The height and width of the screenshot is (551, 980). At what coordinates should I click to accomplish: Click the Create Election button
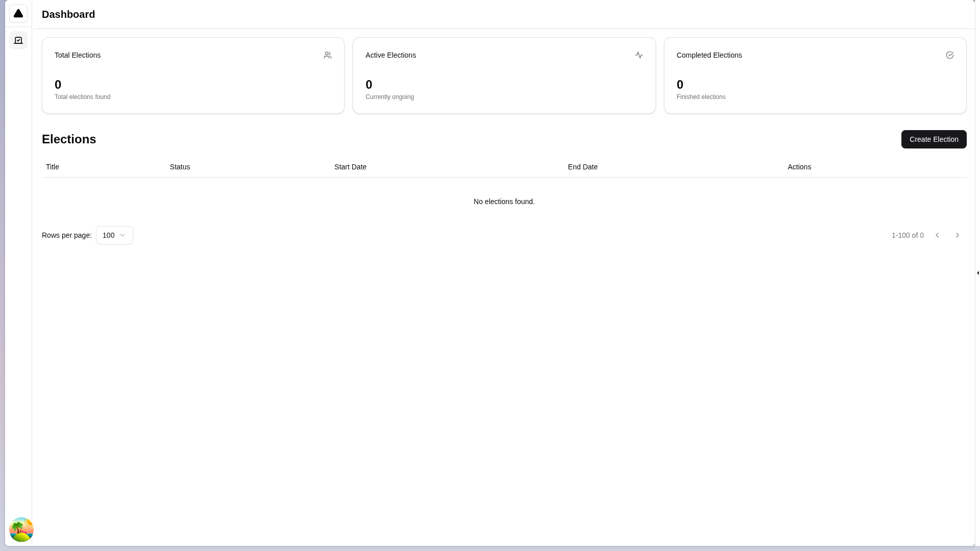[934, 139]
